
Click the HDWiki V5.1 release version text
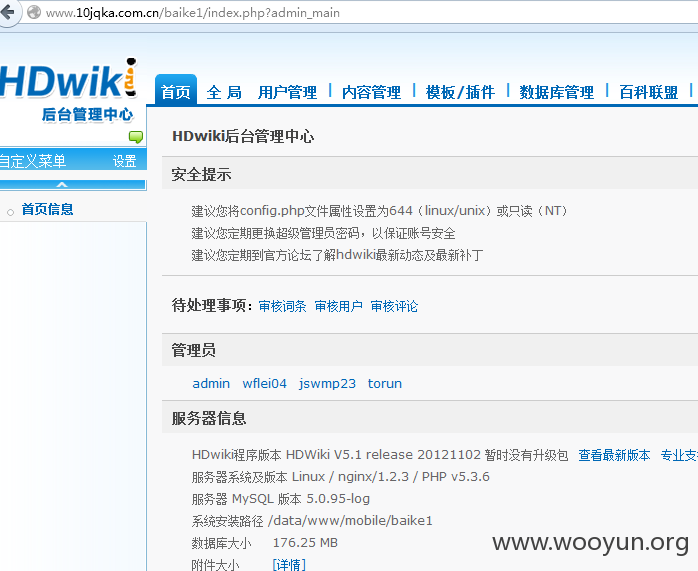tap(383, 455)
